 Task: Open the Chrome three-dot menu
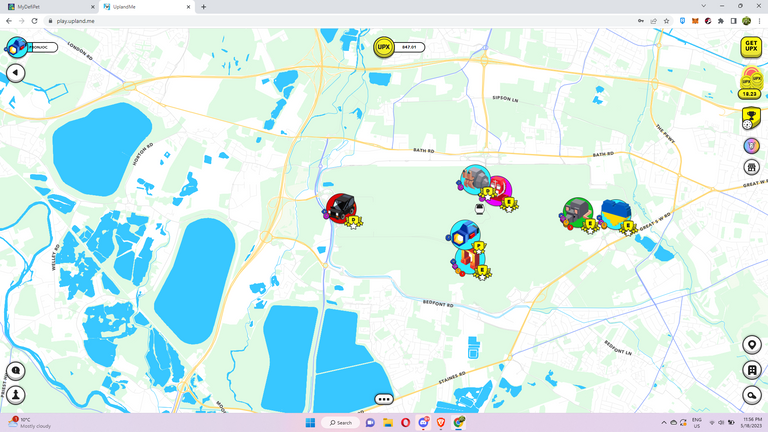pos(759,21)
